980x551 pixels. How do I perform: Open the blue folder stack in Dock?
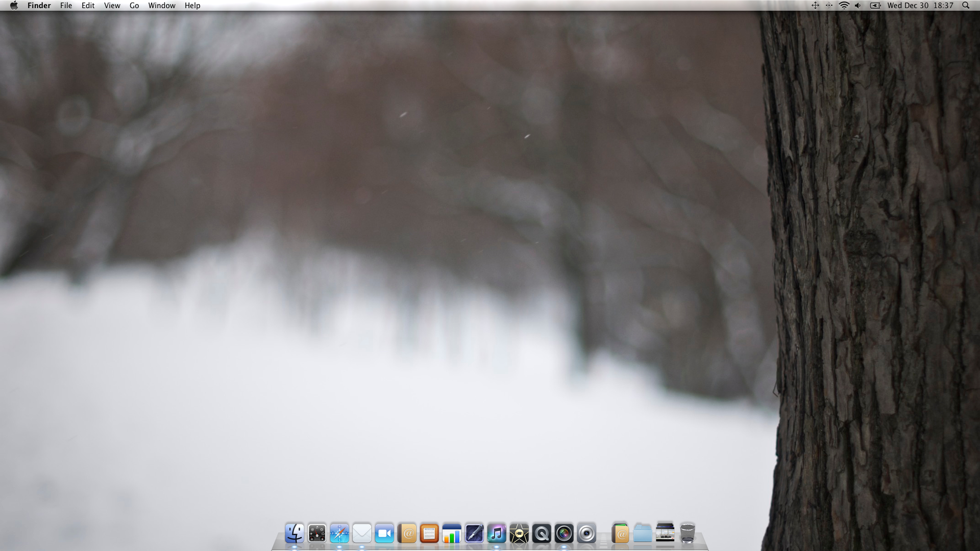pyautogui.click(x=643, y=534)
